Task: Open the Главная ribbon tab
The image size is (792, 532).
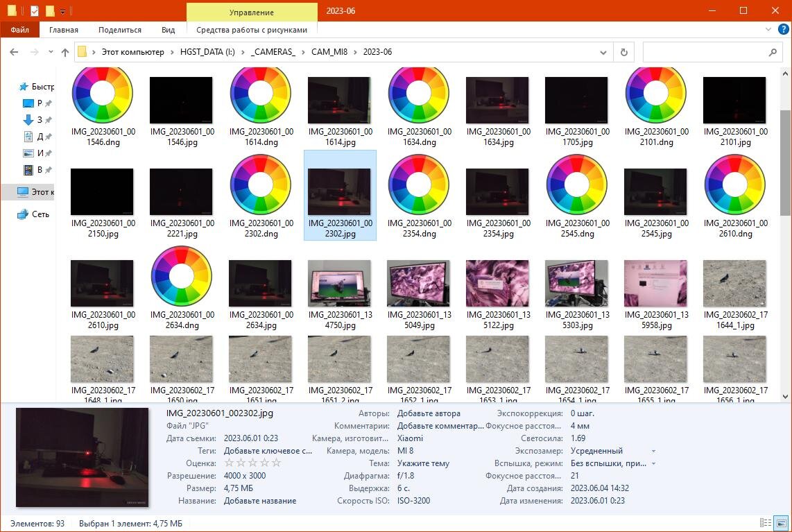Action: point(64,30)
